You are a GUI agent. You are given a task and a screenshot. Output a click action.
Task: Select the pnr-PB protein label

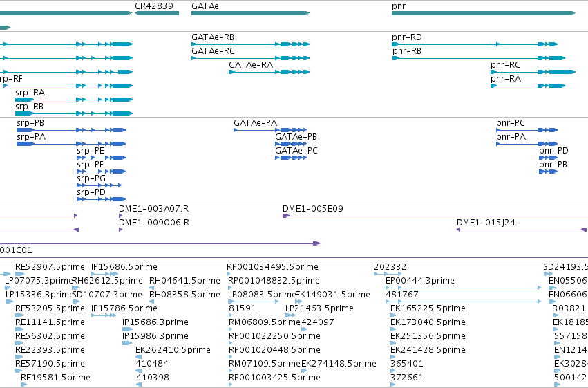(x=553, y=165)
